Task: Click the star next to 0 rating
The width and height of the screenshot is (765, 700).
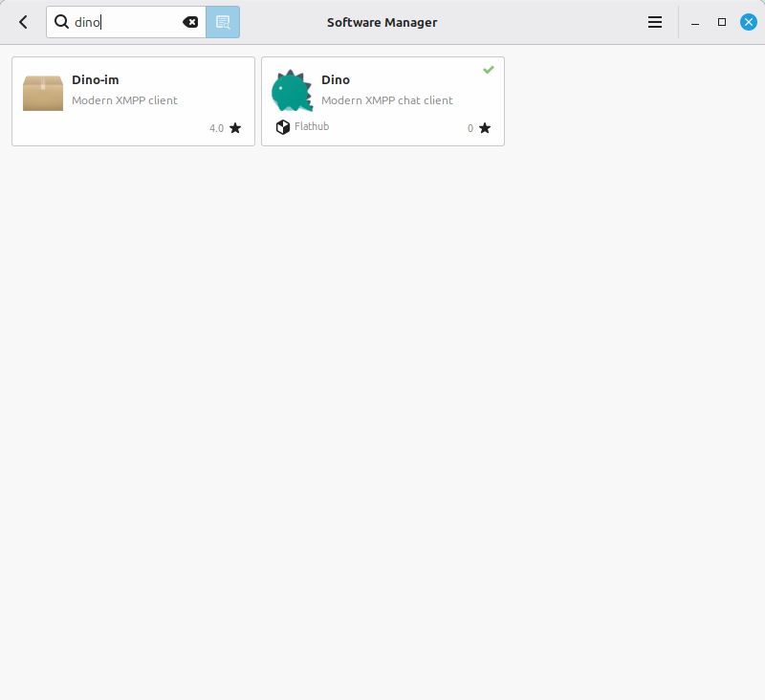Action: (485, 128)
